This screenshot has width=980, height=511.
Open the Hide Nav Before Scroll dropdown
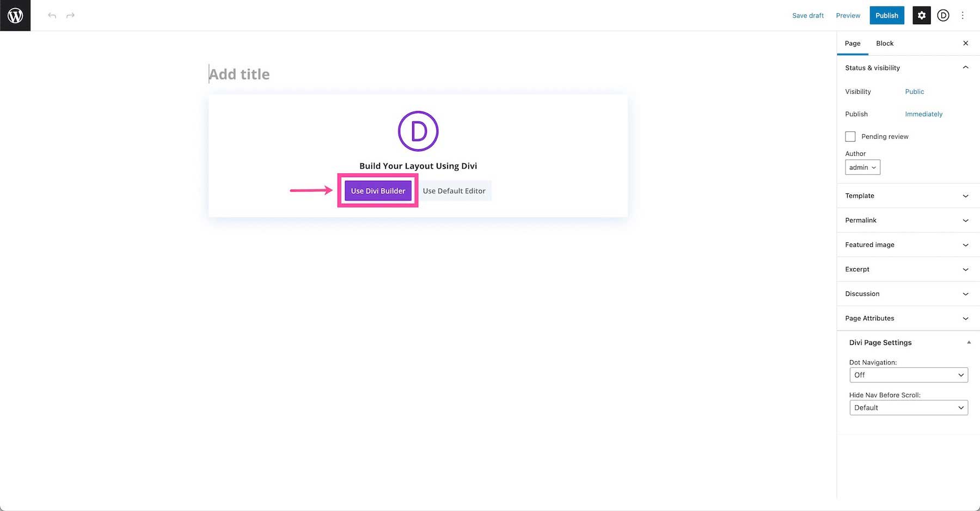coord(908,407)
